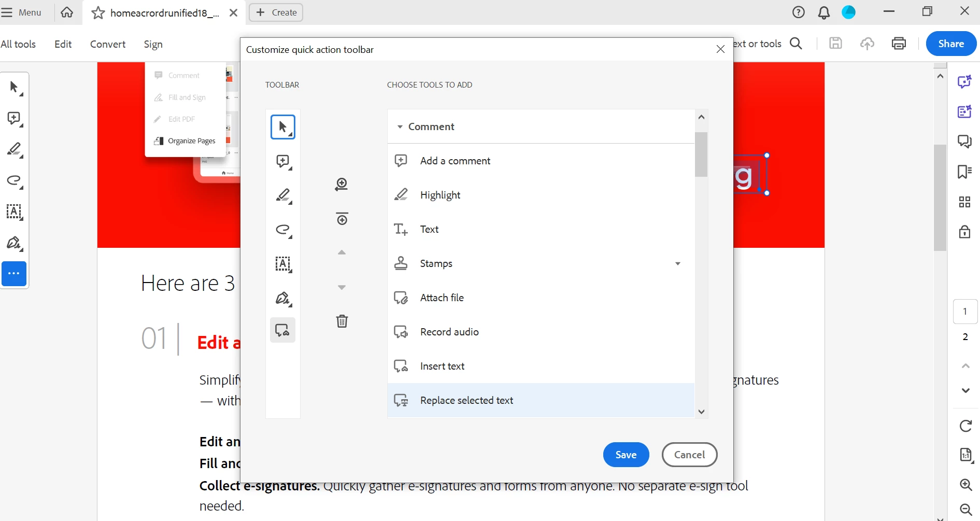Click the tools list scrollbar thumb
Screen dimensions: 980x521
pos(701,154)
